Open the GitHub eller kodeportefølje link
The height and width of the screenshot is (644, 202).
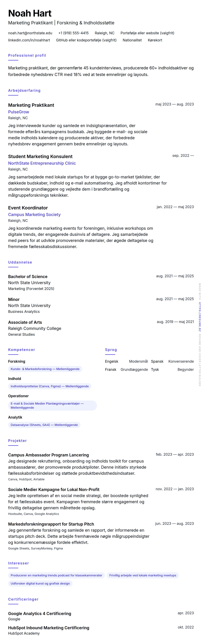point(86,40)
